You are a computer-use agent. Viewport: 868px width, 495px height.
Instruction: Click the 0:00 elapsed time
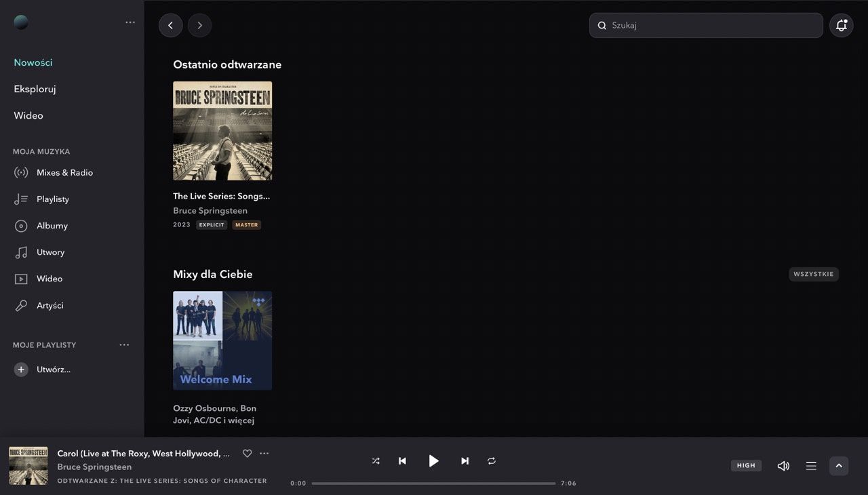298,483
